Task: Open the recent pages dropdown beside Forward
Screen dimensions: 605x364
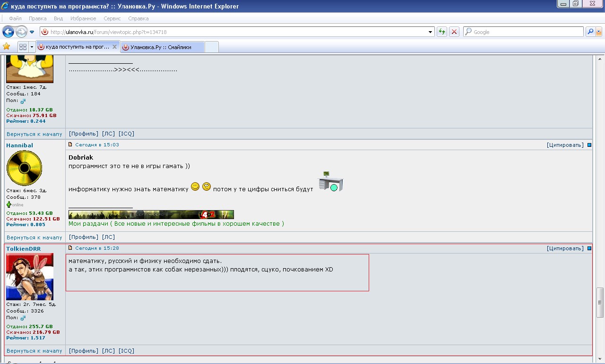Action: point(32,32)
